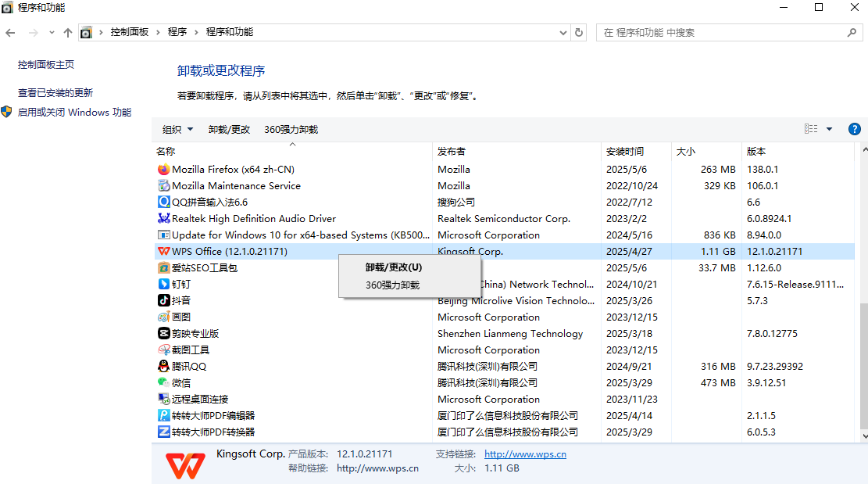The width and height of the screenshot is (868, 484).
Task: Click the scrollbar down arrow
Action: pyautogui.click(x=864, y=436)
